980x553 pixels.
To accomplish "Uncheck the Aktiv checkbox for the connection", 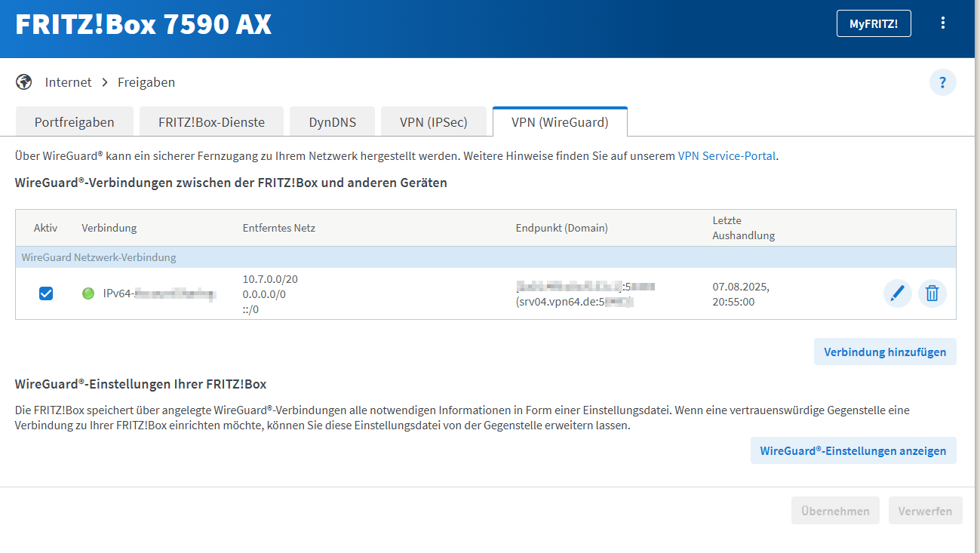I will point(46,293).
